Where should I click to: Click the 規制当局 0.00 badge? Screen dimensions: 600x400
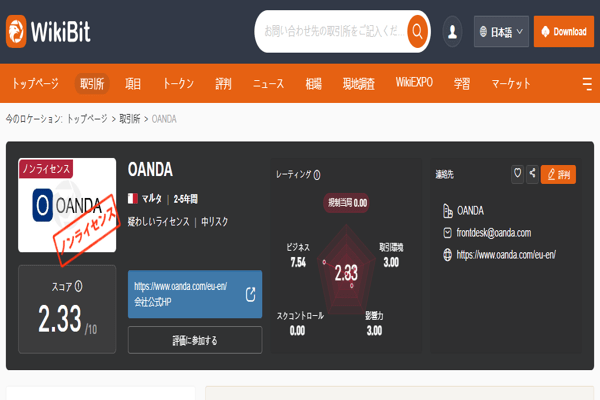coord(347,203)
